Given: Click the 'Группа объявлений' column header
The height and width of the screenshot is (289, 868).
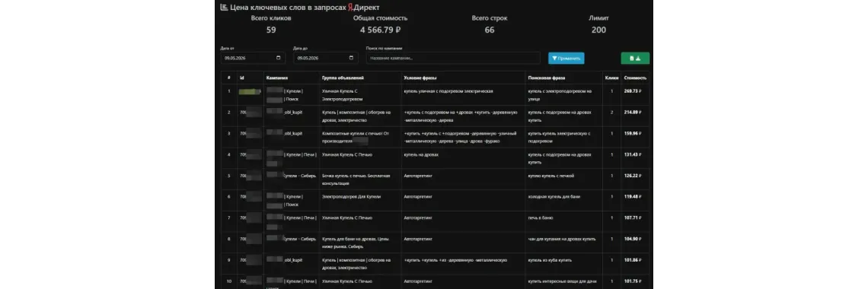Looking at the screenshot, I should click(x=342, y=78).
